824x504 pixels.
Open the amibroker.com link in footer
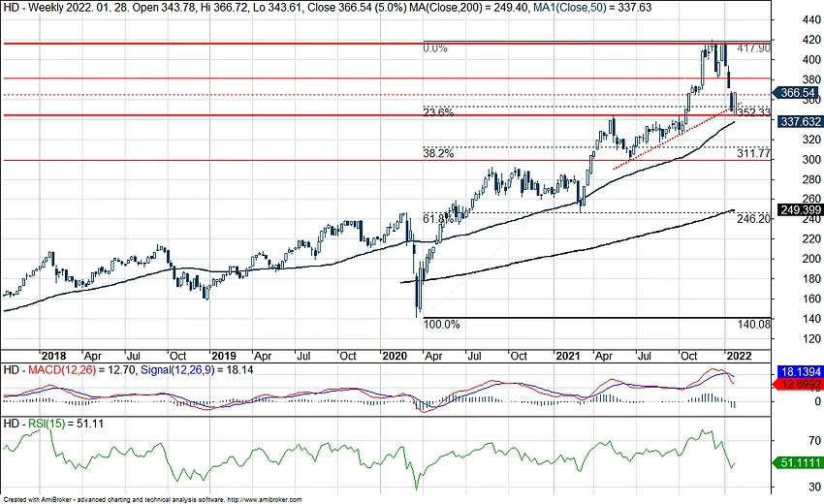267,500
